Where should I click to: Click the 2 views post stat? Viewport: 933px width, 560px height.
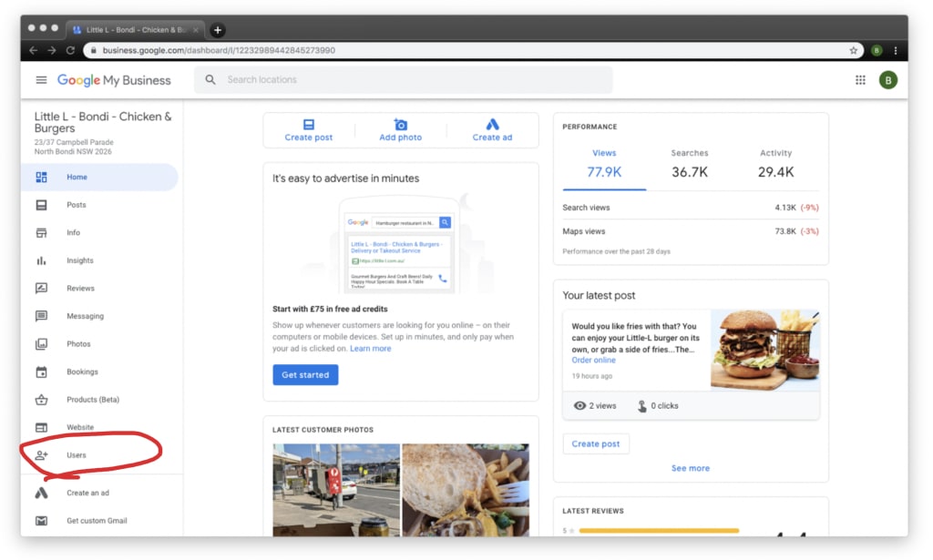pyautogui.click(x=594, y=405)
